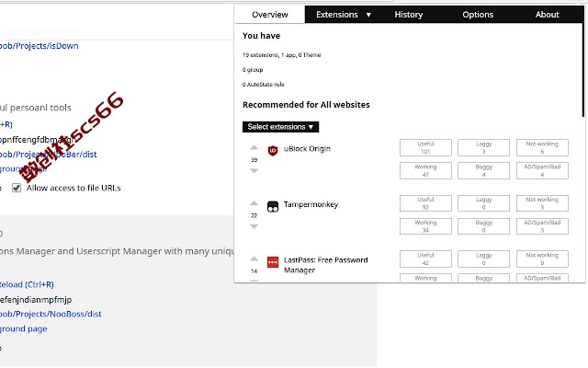
Task: Click the uBlock Origin vote count 39
Action: (x=254, y=159)
